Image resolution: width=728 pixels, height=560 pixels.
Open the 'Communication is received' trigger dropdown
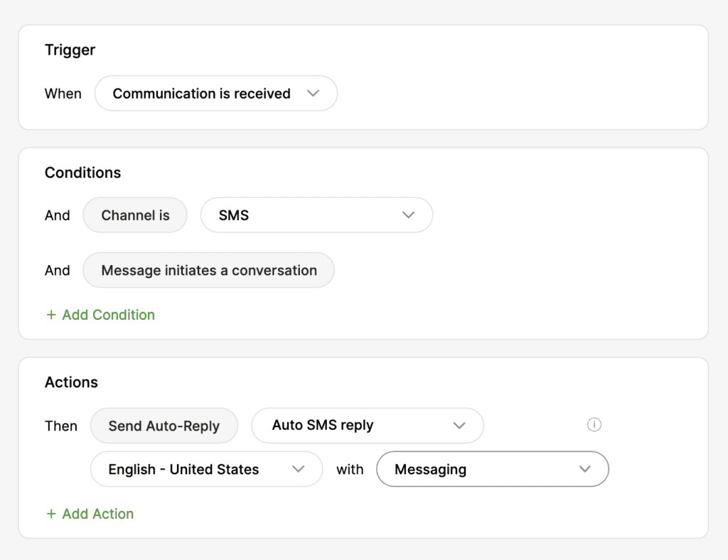tap(216, 93)
